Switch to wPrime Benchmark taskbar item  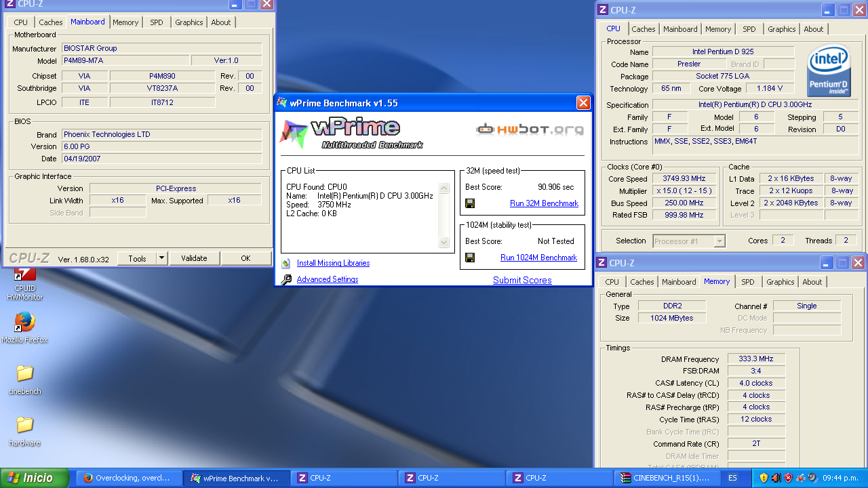pyautogui.click(x=237, y=478)
